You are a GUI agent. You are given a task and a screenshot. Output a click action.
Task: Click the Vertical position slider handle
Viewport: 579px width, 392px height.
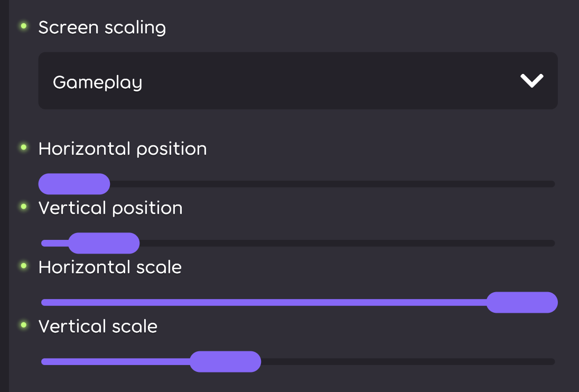pos(104,243)
